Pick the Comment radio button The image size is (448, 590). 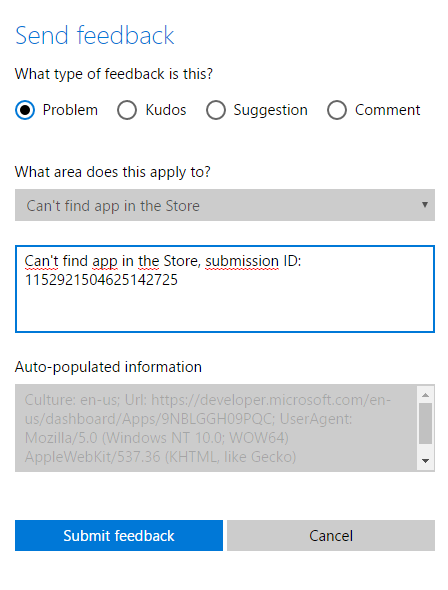point(337,110)
